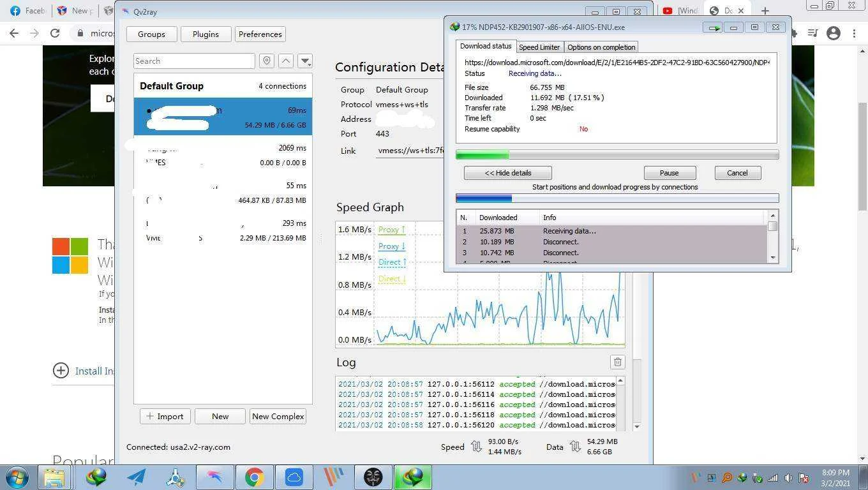This screenshot has width=868, height=490.
Task: Click the Default Group header
Action: pyautogui.click(x=223, y=85)
